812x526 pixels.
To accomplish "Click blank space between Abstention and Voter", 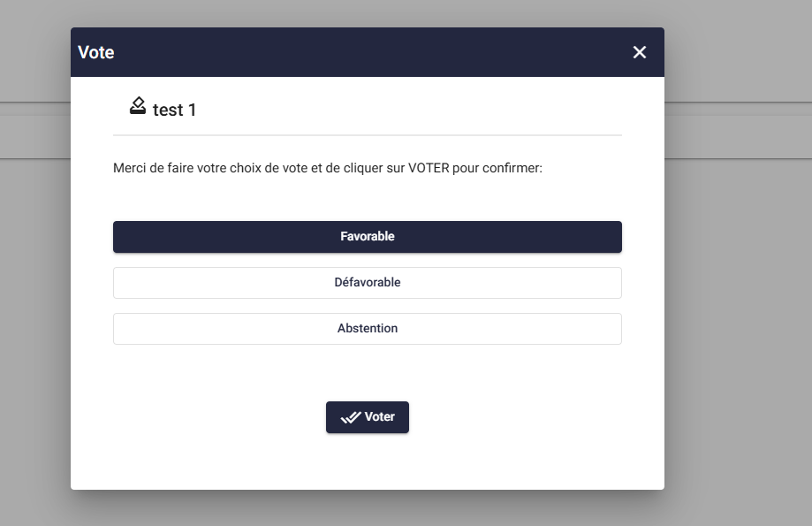I will pyautogui.click(x=368, y=373).
